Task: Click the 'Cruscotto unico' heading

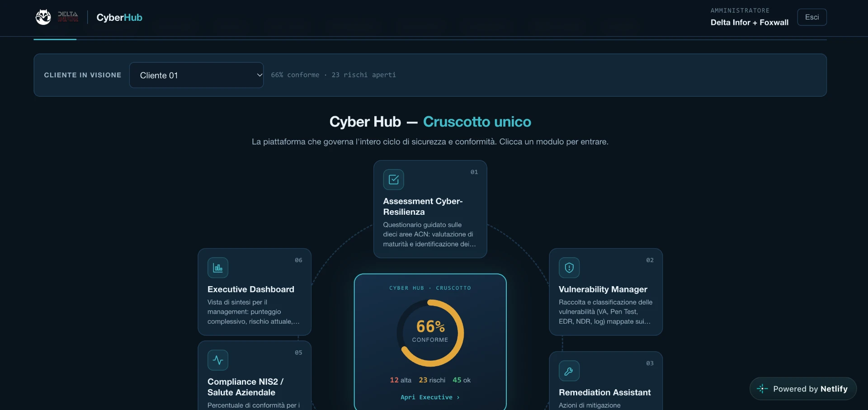Action: pyautogui.click(x=477, y=122)
